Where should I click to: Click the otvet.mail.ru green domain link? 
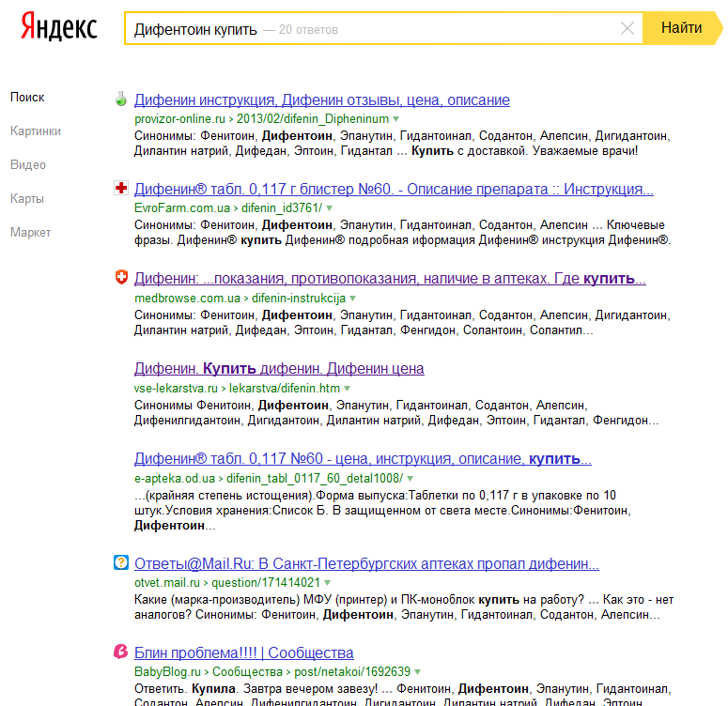tap(167, 582)
